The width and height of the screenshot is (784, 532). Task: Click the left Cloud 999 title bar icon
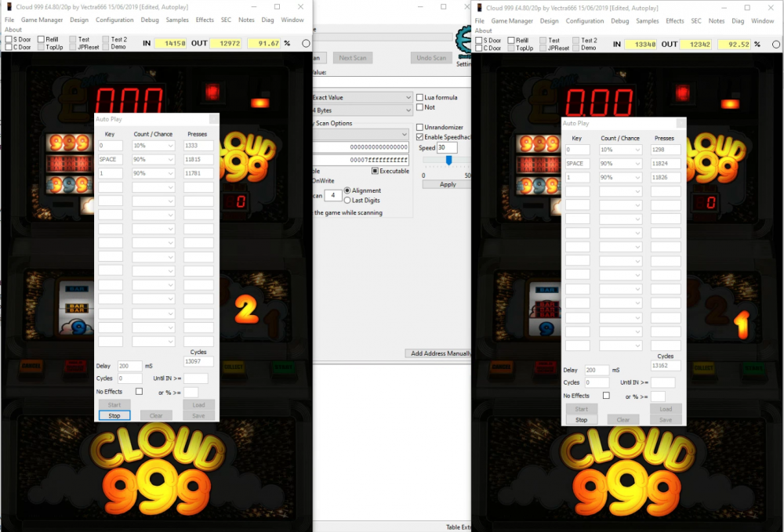(8, 6)
